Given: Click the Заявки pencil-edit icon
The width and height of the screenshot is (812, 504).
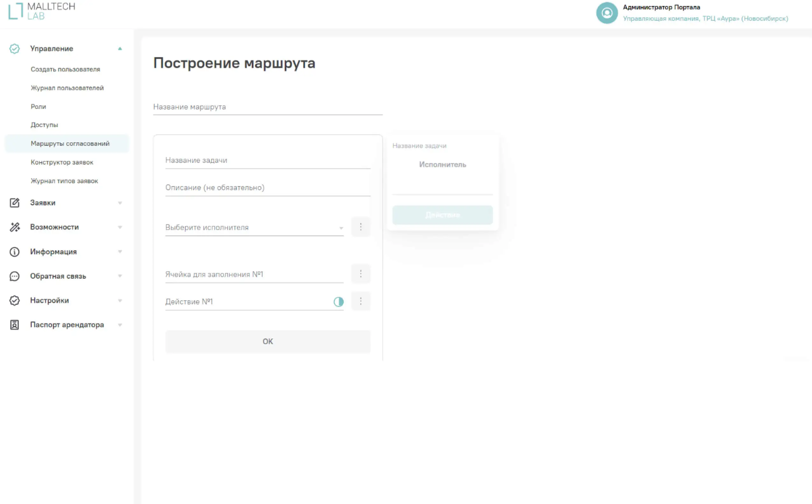Looking at the screenshot, I should (14, 203).
